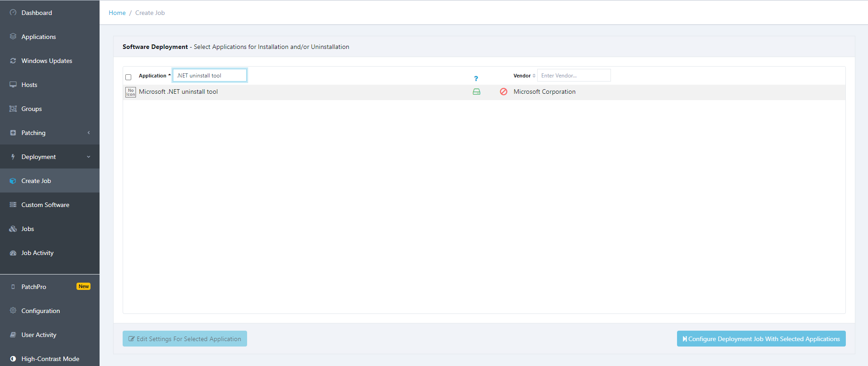Click the Enter Vendor filter field

(x=573, y=76)
